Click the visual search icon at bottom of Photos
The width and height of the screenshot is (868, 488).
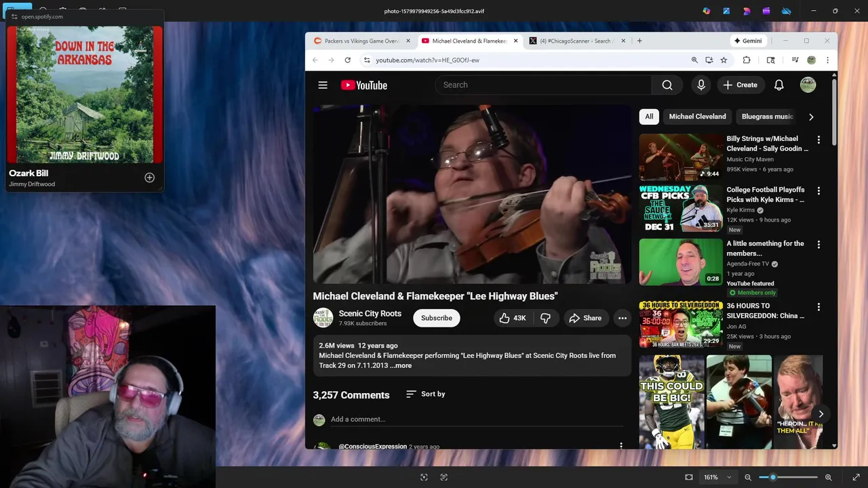point(424,477)
